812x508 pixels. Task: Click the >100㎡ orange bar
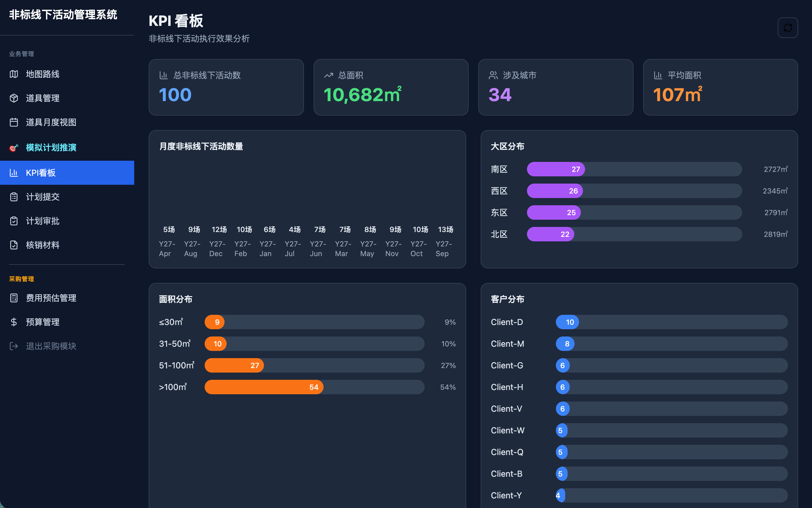(264, 387)
